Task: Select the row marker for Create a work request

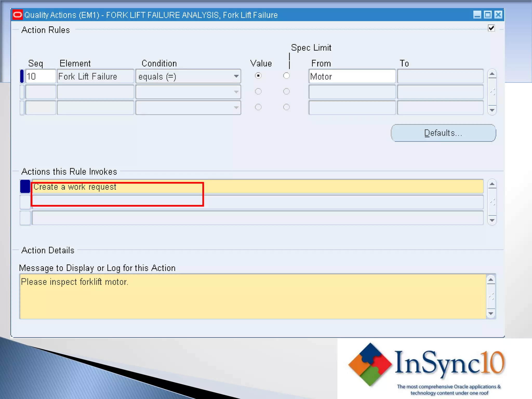Action: tap(25, 187)
